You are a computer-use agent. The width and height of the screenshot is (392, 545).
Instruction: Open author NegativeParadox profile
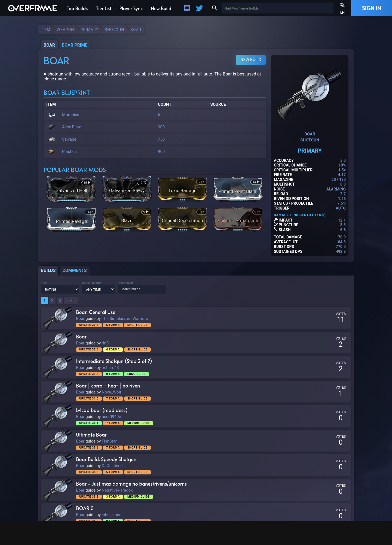click(x=117, y=490)
